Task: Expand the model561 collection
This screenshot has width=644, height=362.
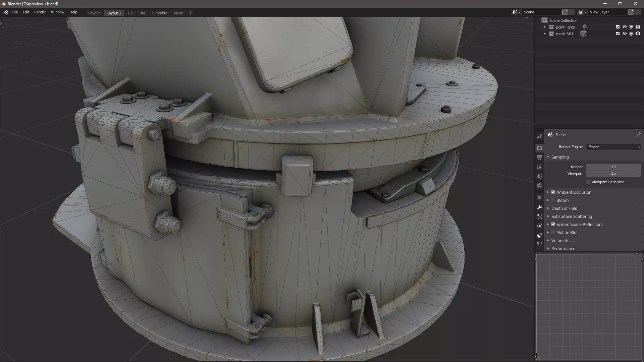Action: click(x=545, y=34)
